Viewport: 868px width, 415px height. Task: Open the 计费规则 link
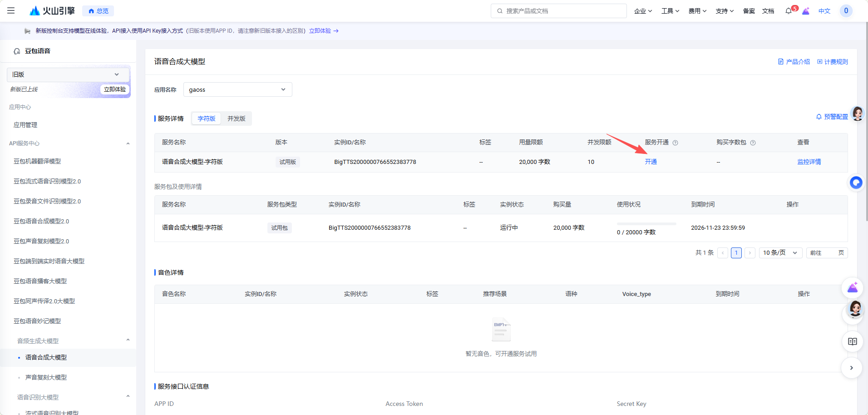833,62
